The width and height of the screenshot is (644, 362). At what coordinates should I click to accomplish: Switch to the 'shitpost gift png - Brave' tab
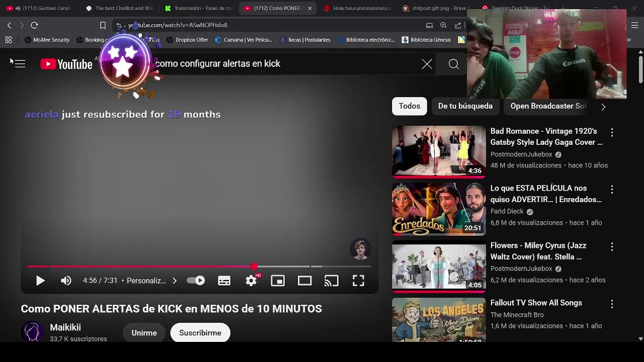pyautogui.click(x=436, y=8)
